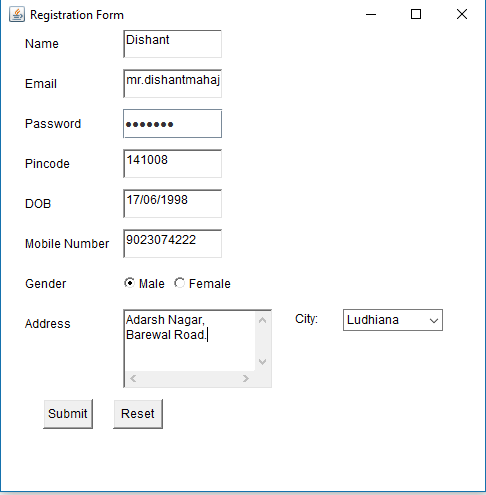
Task: Click the Address horizontal scroll left arrow
Action: [133, 378]
